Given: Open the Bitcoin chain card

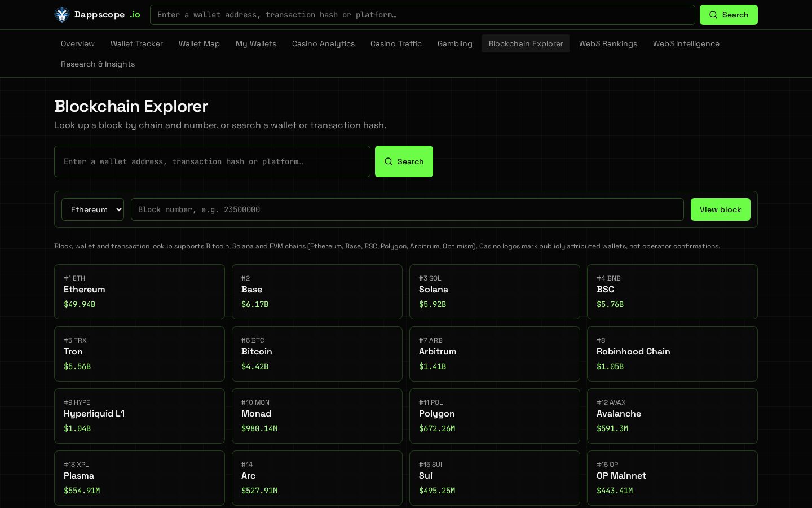Looking at the screenshot, I should (x=317, y=354).
